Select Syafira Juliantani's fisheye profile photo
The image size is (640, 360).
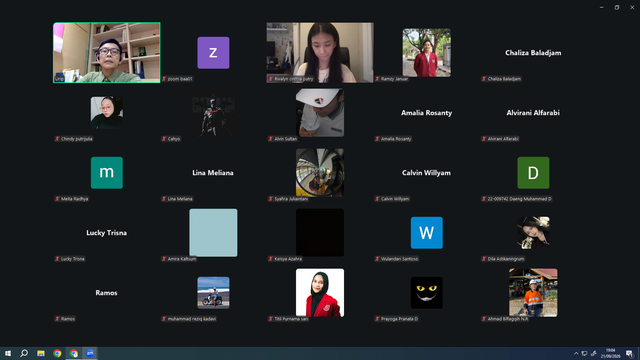(x=320, y=173)
